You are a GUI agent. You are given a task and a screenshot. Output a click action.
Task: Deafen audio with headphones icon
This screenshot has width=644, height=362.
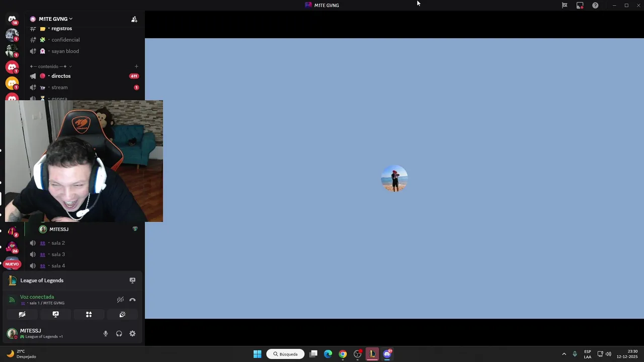tap(119, 333)
